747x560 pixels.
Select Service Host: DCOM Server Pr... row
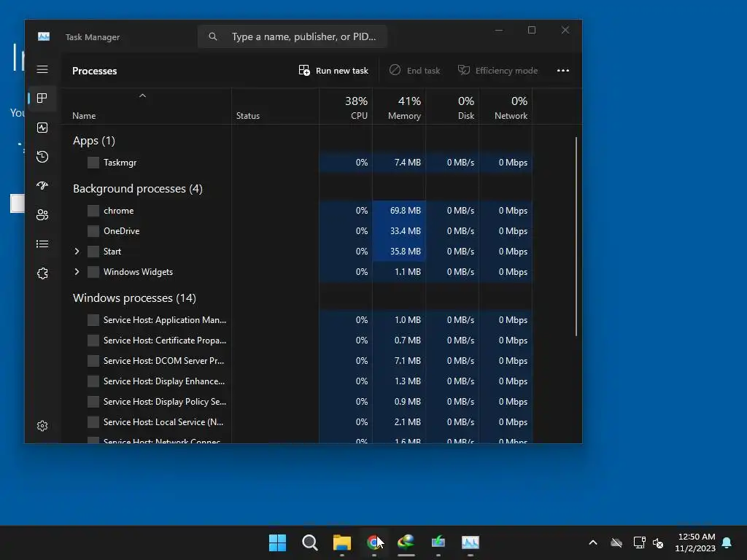click(x=302, y=361)
